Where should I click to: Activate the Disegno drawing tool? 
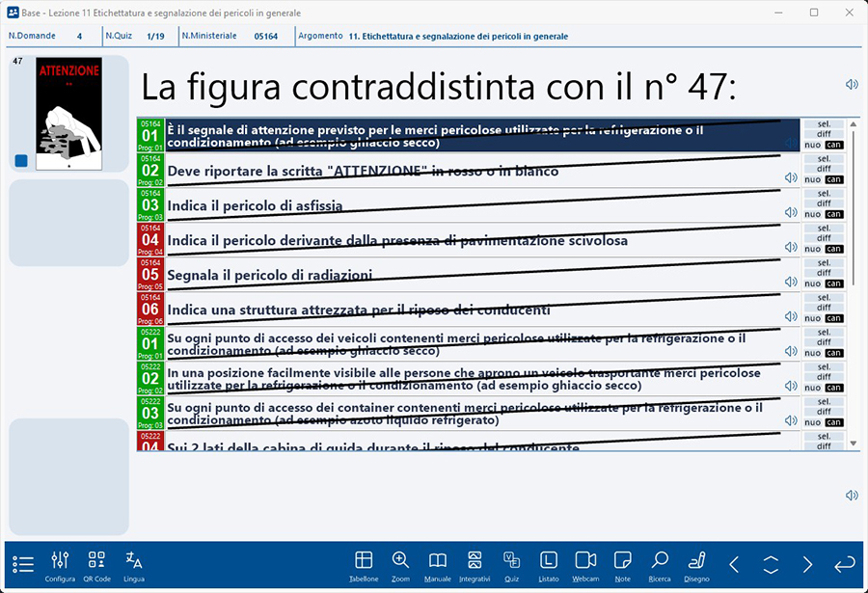[x=696, y=565]
